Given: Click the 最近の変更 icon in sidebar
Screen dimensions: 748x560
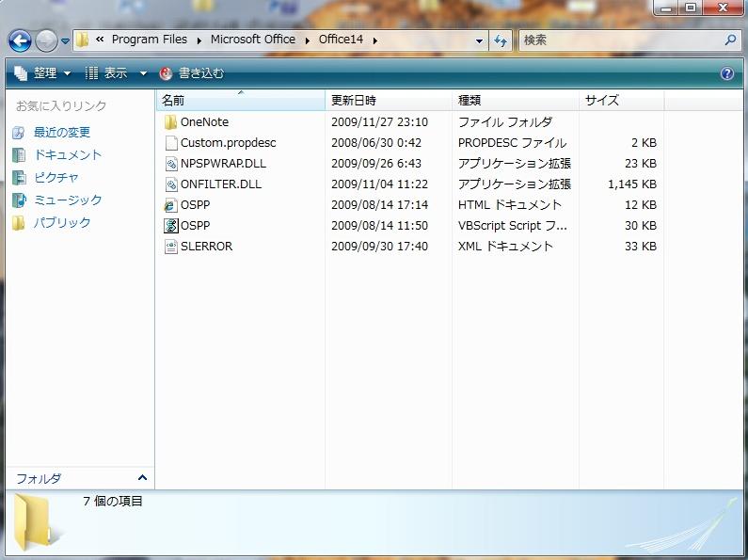Looking at the screenshot, I should (x=19, y=133).
